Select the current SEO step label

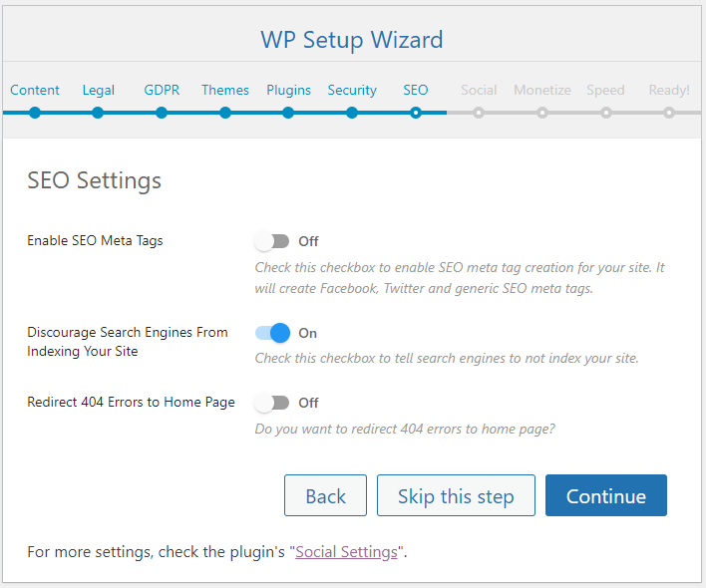416,90
